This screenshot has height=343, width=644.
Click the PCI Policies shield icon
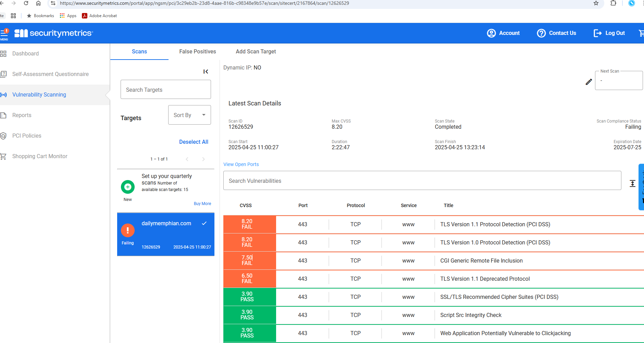click(x=3, y=136)
